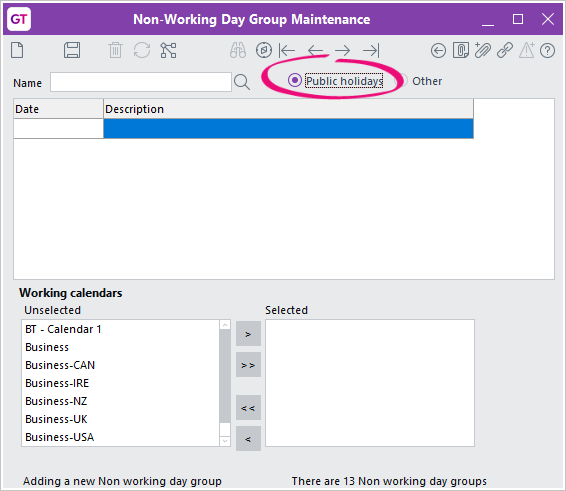Jump to last record arrow
Screen dimensions: 566x491
(x=371, y=51)
